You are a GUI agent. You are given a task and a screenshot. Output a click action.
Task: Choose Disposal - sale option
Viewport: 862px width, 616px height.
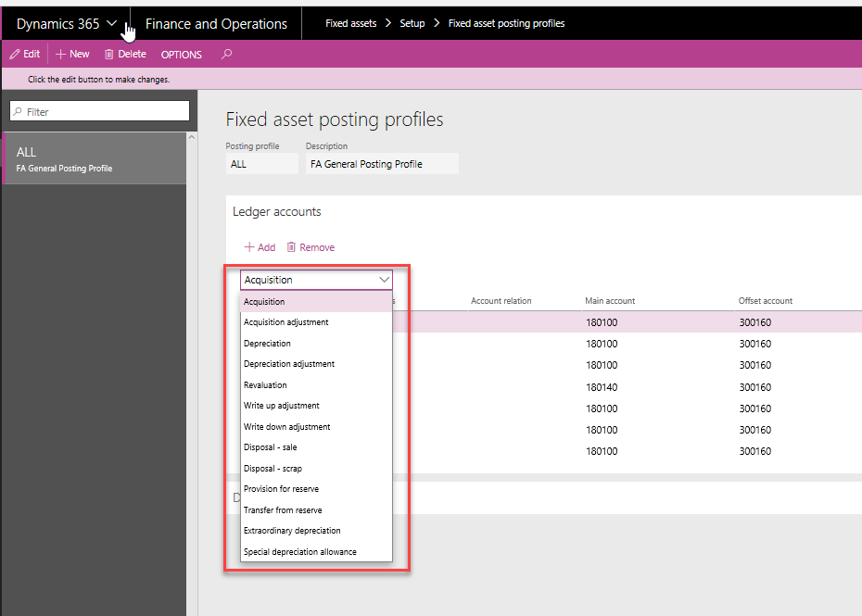pyautogui.click(x=271, y=447)
